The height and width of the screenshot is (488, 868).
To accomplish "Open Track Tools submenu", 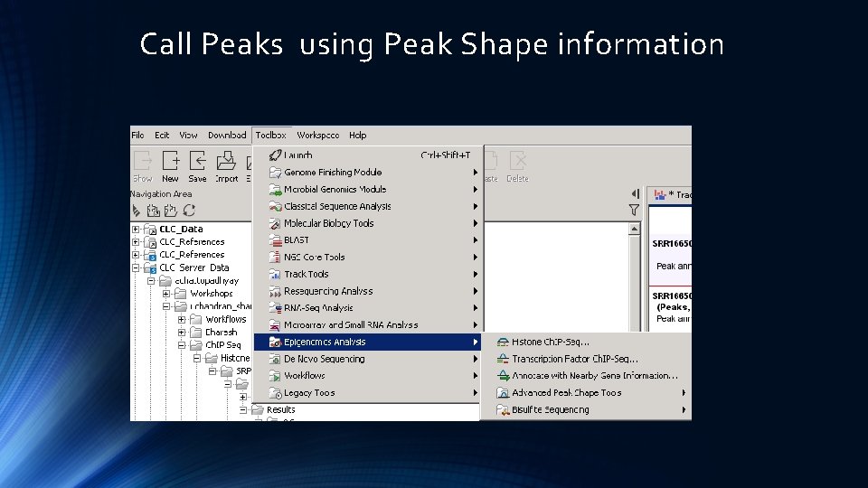I will pos(369,274).
